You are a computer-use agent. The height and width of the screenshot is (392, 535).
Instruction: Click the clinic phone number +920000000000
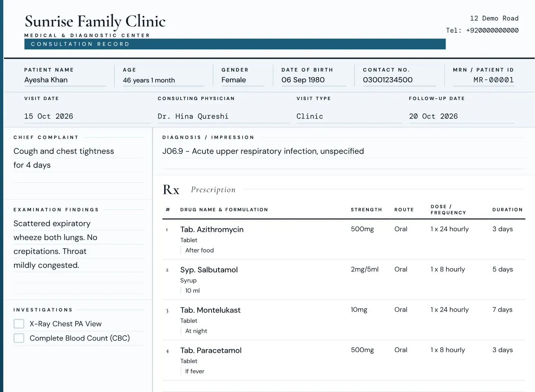coord(492,31)
